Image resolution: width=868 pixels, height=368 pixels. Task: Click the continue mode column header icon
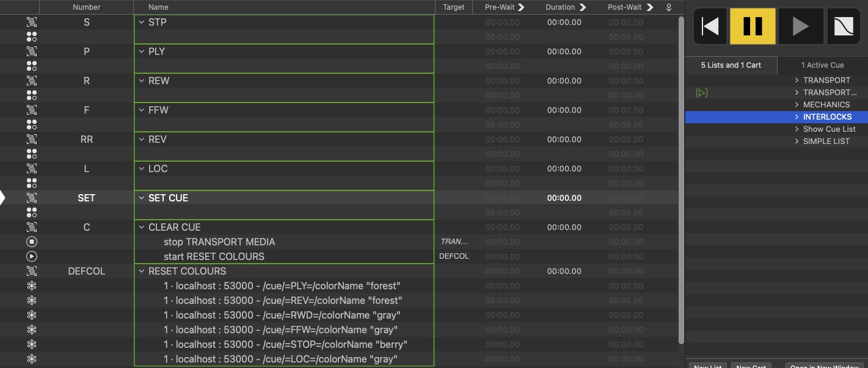pos(668,7)
